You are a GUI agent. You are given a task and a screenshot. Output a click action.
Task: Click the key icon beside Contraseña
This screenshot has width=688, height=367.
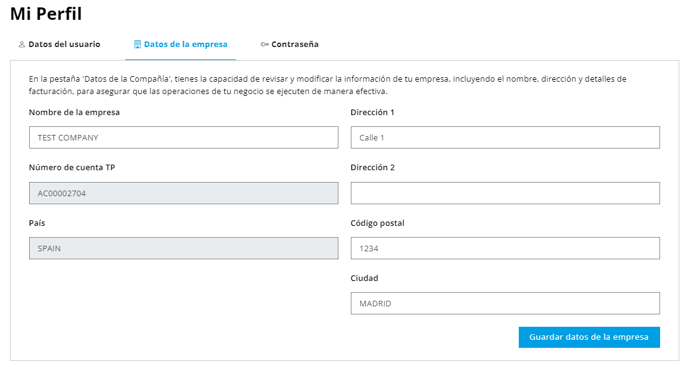click(x=265, y=44)
